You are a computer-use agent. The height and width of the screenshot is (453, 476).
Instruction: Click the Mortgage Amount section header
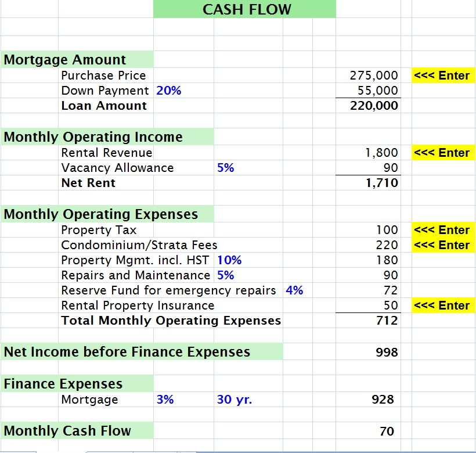pos(64,60)
